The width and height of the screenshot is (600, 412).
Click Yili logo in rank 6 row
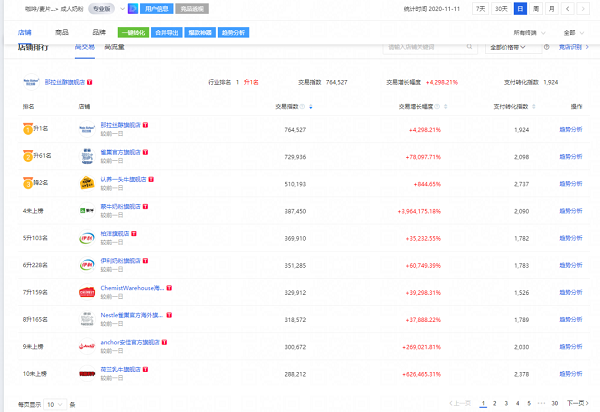click(x=87, y=265)
